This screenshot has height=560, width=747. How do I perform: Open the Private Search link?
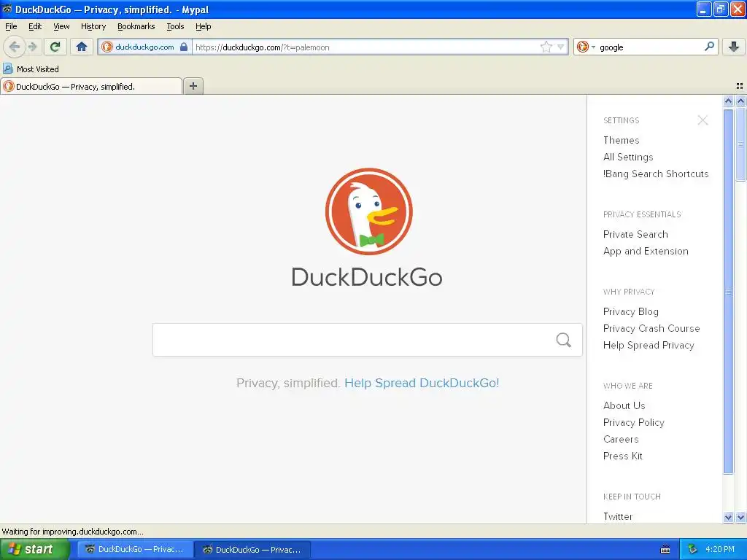pyautogui.click(x=635, y=234)
